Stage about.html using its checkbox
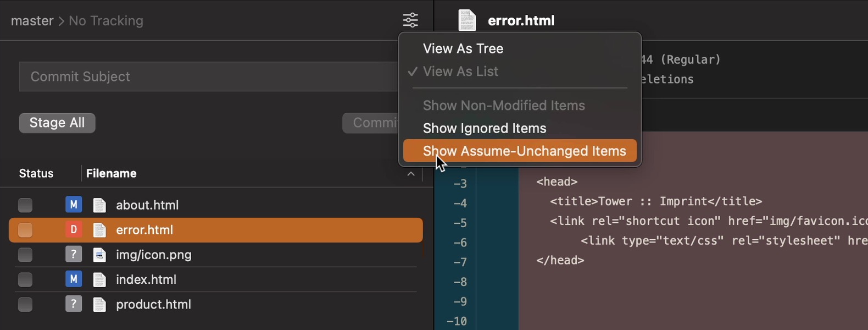Viewport: 868px width, 330px height. [25, 205]
